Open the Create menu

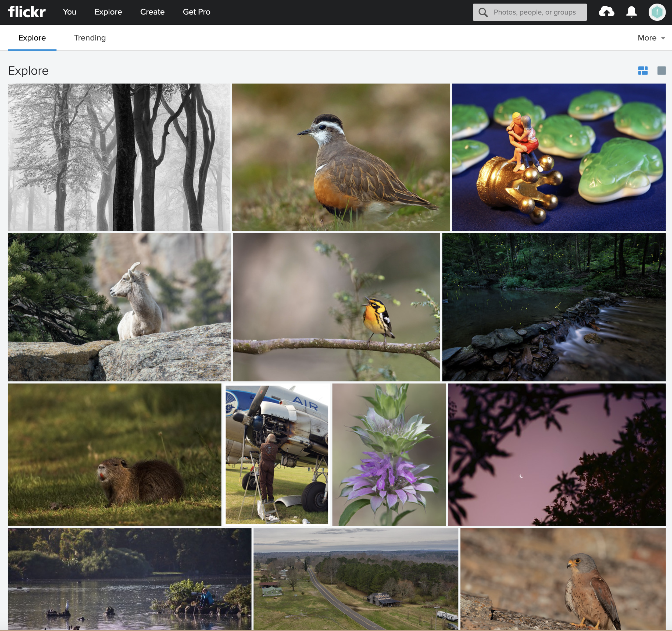pyautogui.click(x=152, y=12)
